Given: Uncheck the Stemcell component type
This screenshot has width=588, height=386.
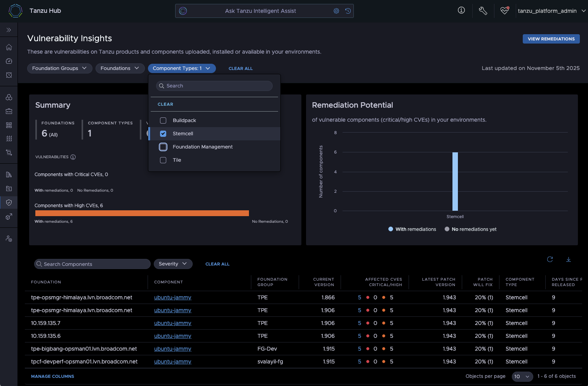Looking at the screenshot, I should click(x=163, y=133).
